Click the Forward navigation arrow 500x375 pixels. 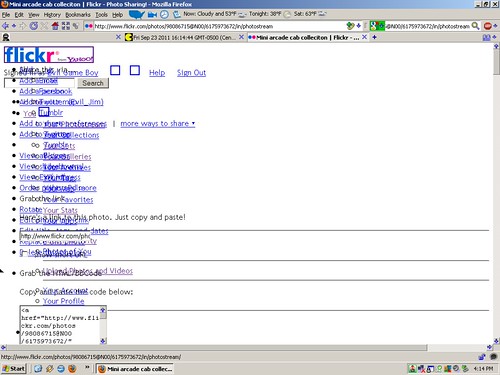coord(23,26)
